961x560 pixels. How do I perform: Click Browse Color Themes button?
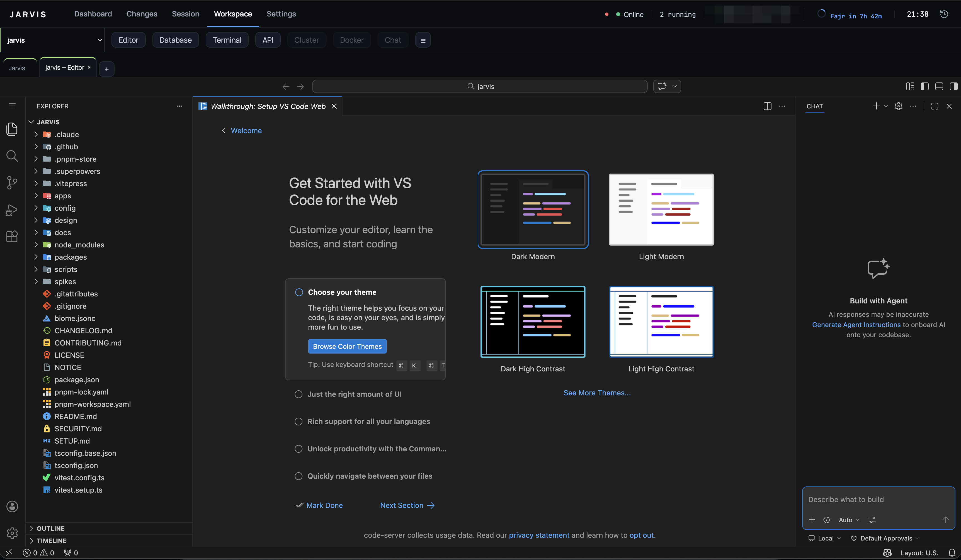pos(347,346)
